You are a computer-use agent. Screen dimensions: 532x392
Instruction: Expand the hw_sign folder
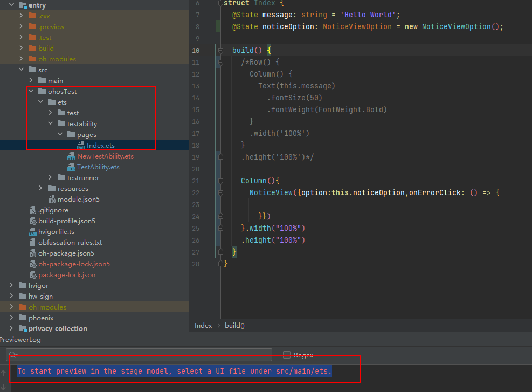[x=11, y=296]
